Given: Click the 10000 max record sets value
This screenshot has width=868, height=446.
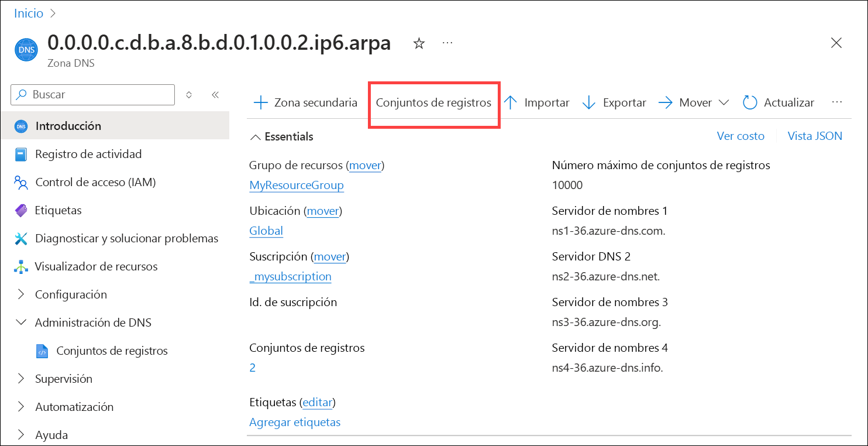Looking at the screenshot, I should (x=567, y=185).
